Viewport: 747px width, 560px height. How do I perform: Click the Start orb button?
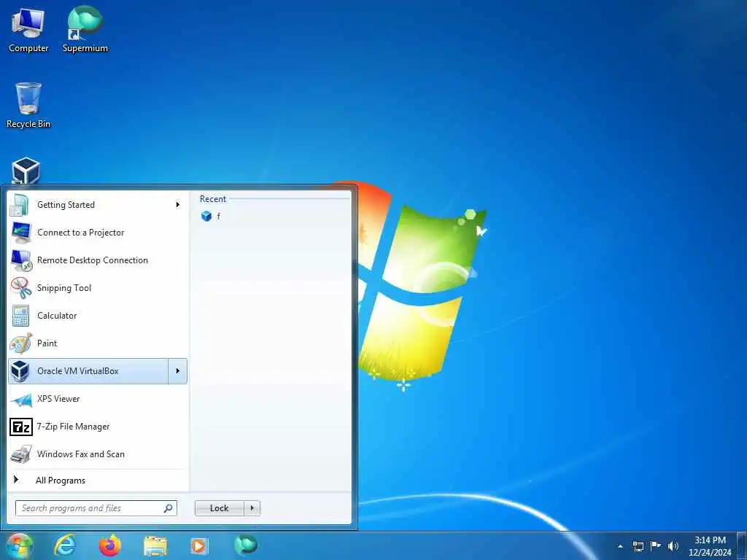click(19, 545)
